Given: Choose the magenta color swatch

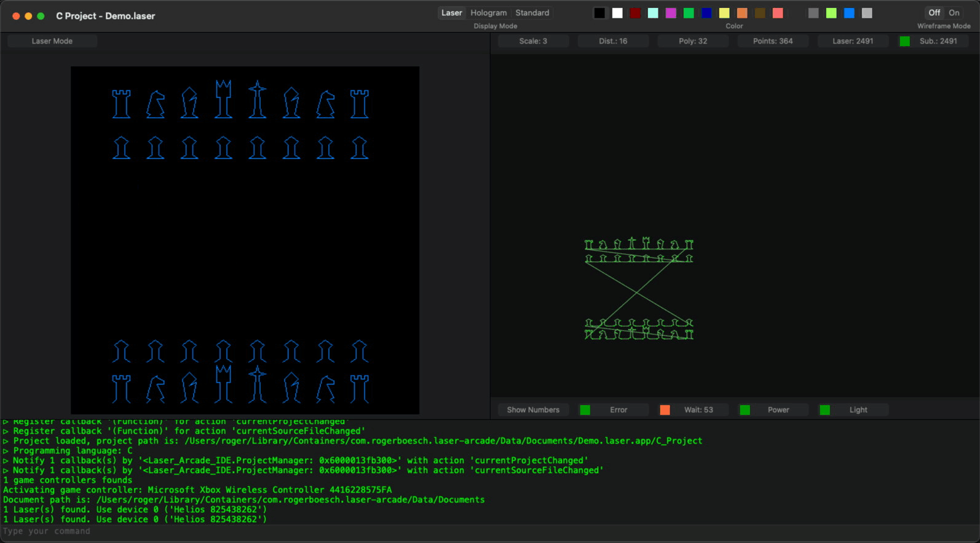Looking at the screenshot, I should pos(671,13).
